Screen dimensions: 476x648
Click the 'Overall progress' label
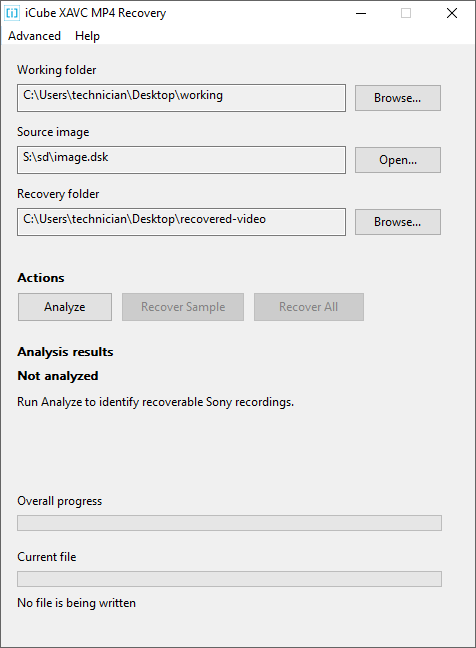pos(60,501)
